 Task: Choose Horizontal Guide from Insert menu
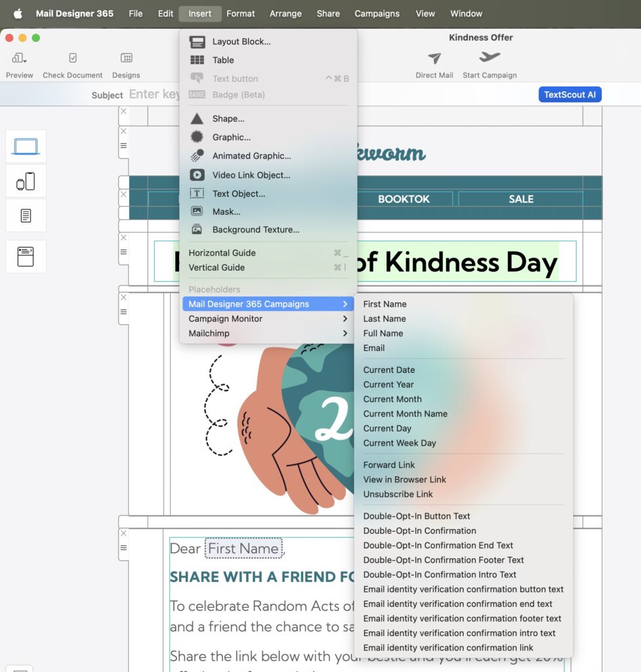(268, 253)
